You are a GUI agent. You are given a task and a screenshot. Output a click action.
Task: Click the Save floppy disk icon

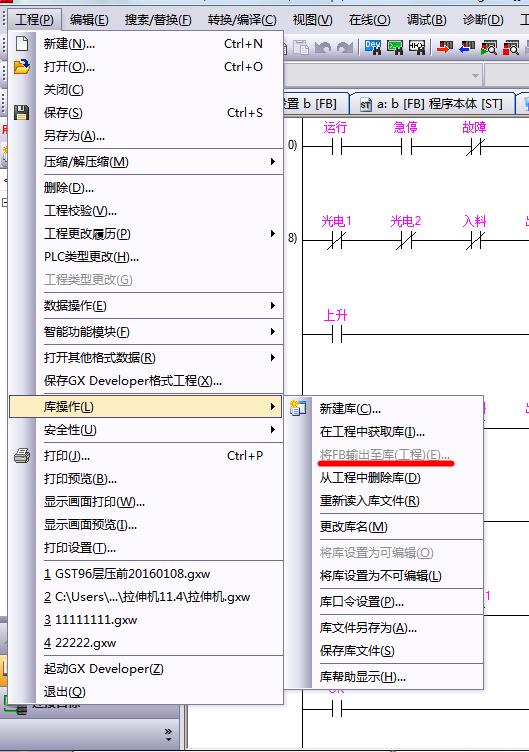coord(22,113)
